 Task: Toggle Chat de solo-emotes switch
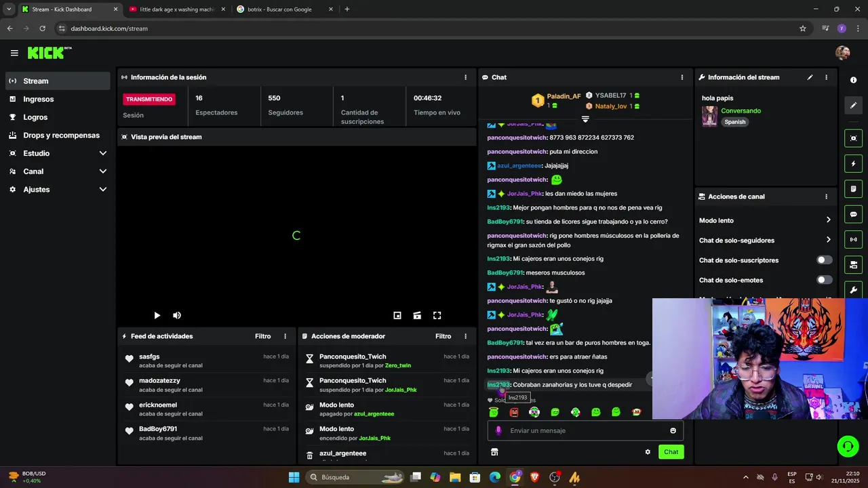[825, 280]
